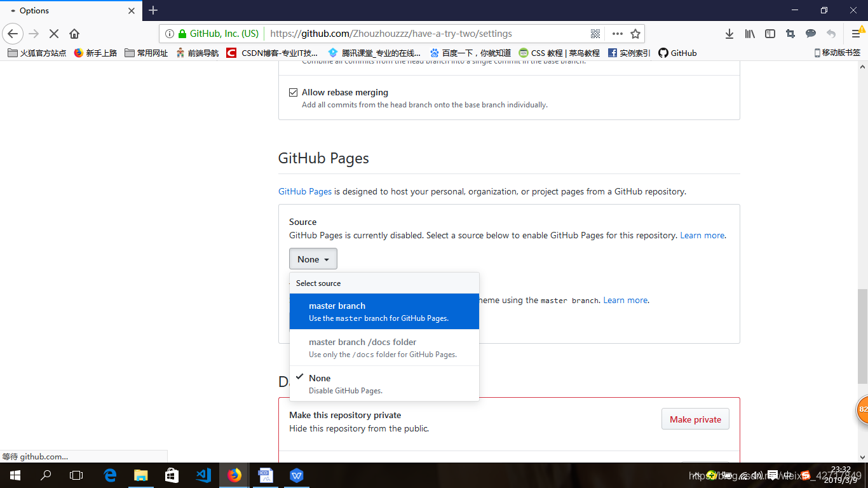This screenshot has width=868, height=488.
Task: Click the page vertical scrollbar thumb
Action: coord(862,335)
